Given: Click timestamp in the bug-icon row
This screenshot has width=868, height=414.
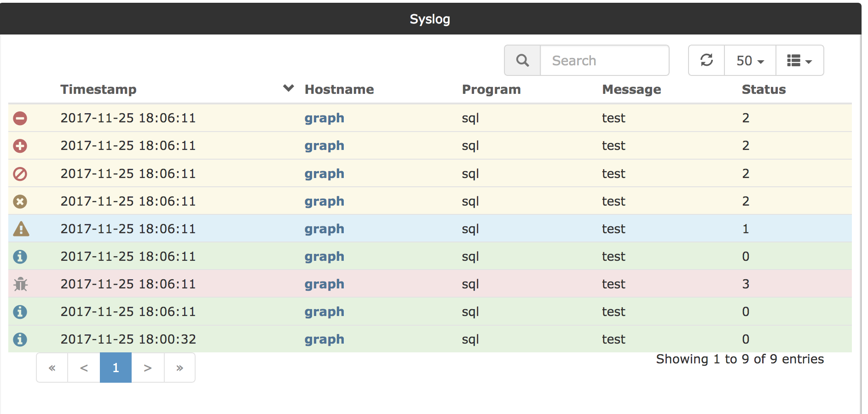Looking at the screenshot, I should click(x=128, y=284).
